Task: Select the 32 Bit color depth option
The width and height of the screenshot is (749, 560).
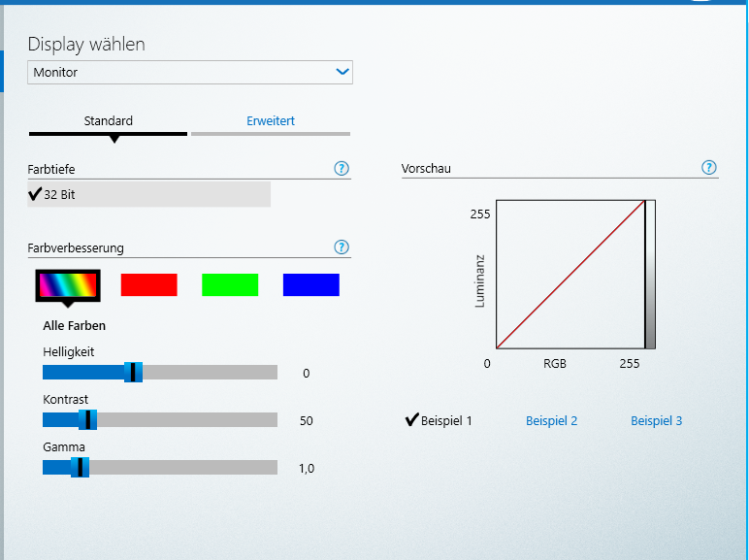Action: pyautogui.click(x=149, y=194)
